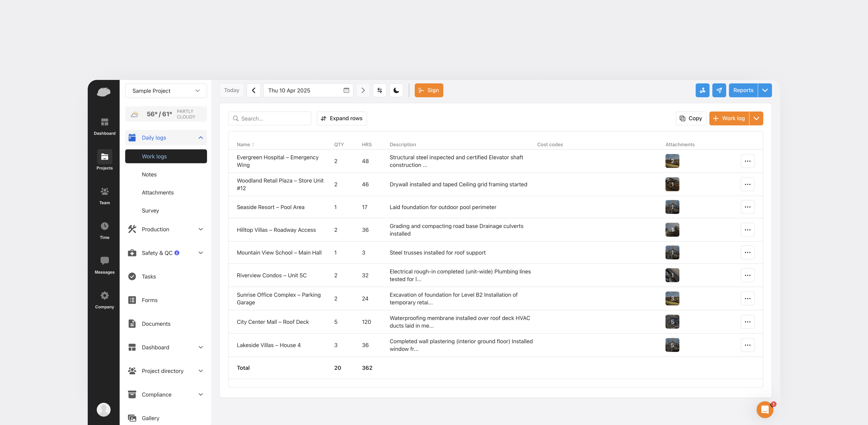Click the Copy button

[691, 118]
